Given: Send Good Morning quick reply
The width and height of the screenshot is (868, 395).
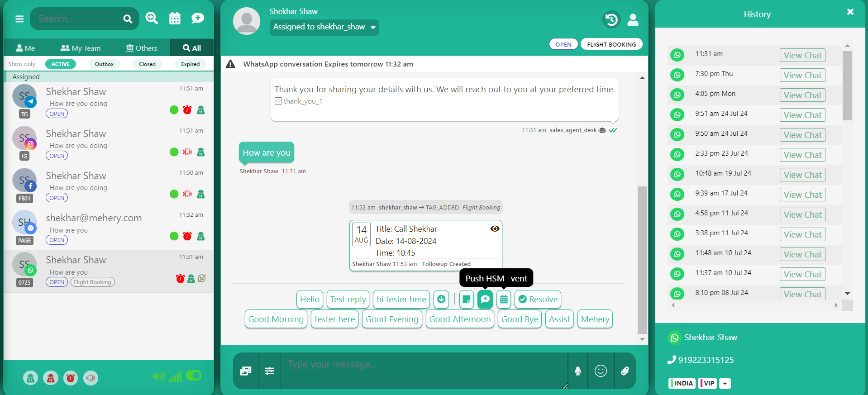Looking at the screenshot, I should click(x=276, y=319).
